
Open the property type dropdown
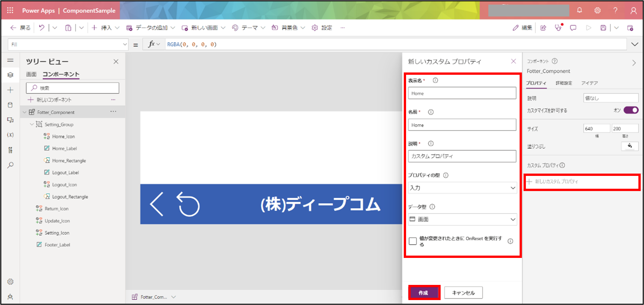pos(462,188)
